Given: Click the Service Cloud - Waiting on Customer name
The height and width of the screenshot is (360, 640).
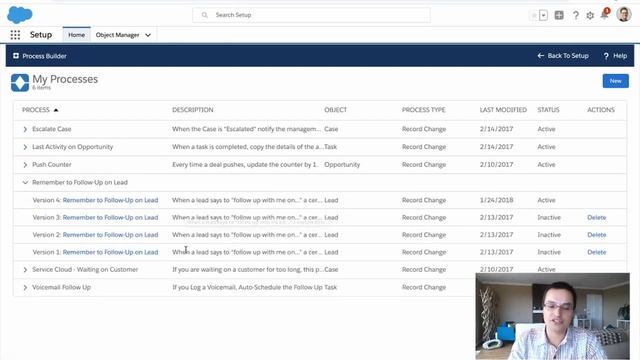Looking at the screenshot, I should pos(85,269).
